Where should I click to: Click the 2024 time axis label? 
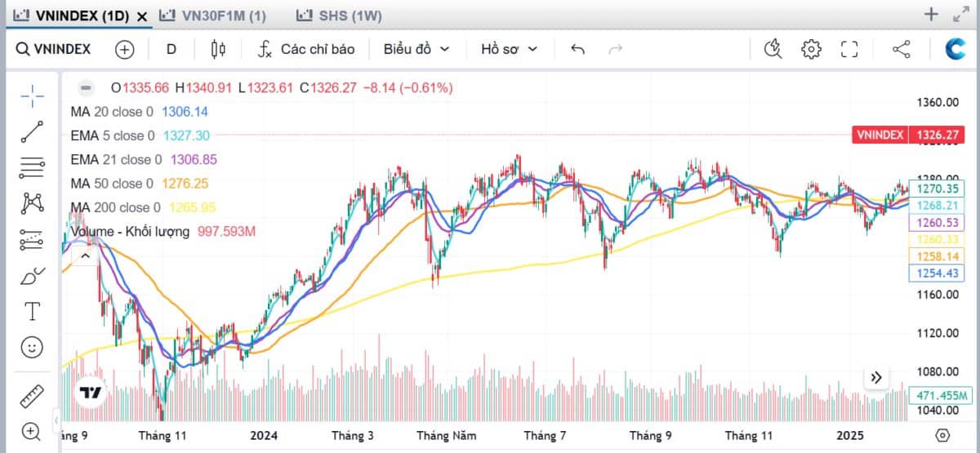pos(264,435)
